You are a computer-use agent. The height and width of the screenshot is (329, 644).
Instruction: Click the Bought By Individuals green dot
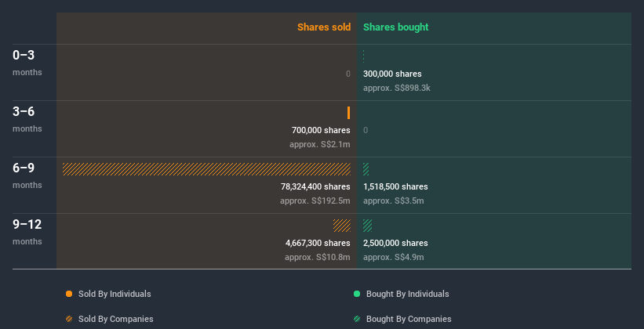[357, 294]
